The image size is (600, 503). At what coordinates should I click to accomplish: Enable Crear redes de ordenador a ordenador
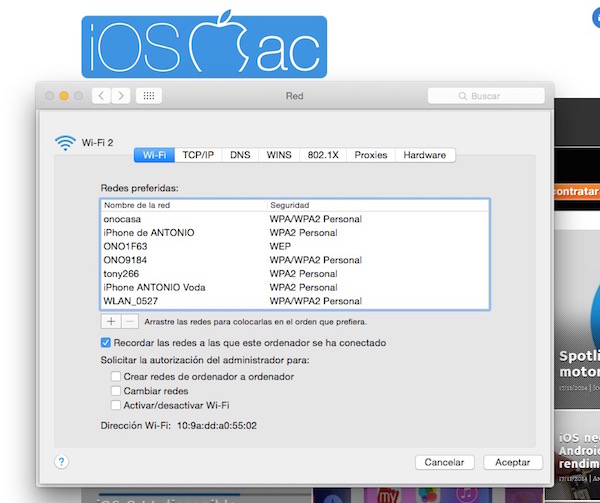click(x=116, y=376)
